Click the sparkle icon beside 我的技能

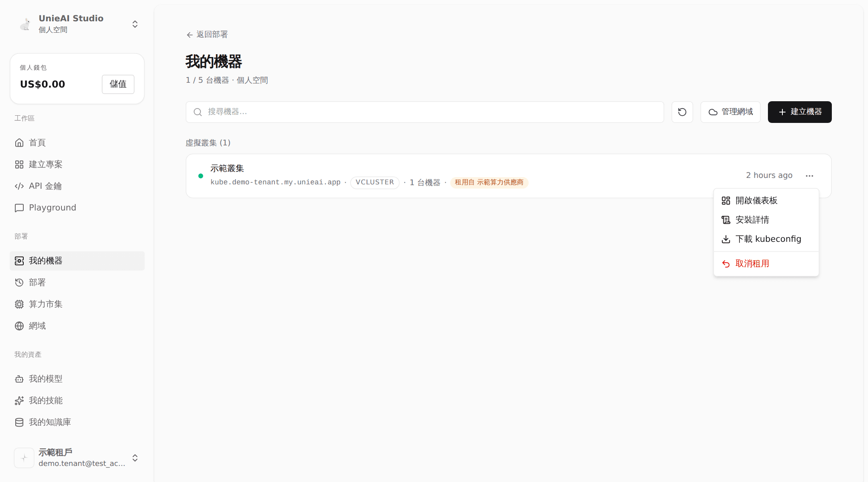point(19,400)
